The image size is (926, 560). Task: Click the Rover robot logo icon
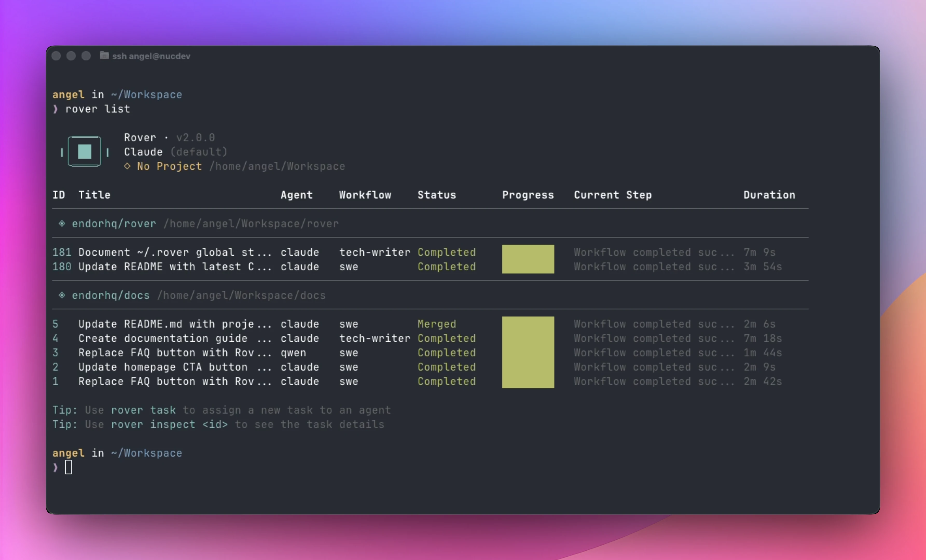(84, 151)
